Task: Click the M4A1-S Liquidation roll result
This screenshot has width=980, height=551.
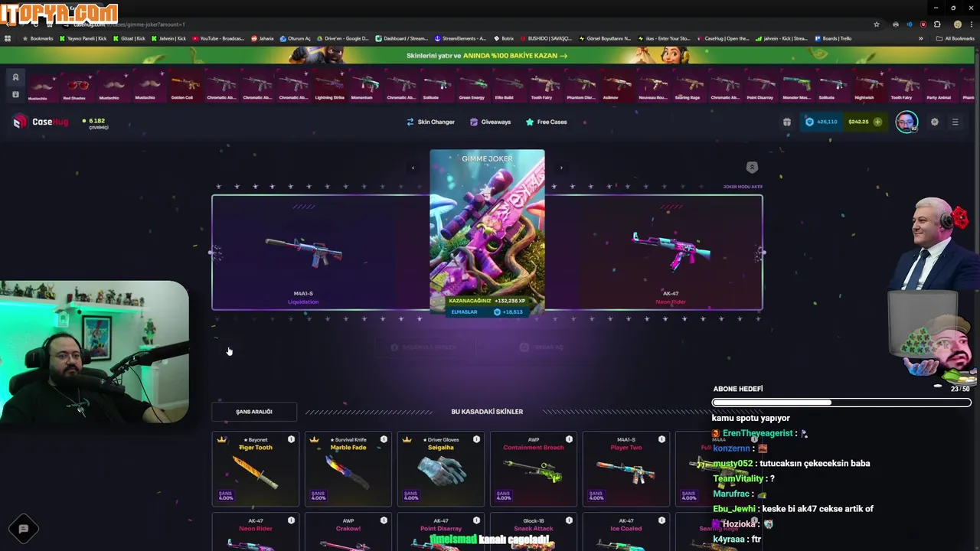Action: 304,253
